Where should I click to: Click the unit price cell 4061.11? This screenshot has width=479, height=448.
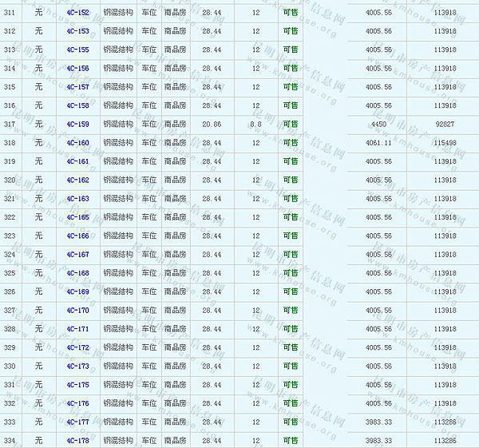(x=378, y=143)
